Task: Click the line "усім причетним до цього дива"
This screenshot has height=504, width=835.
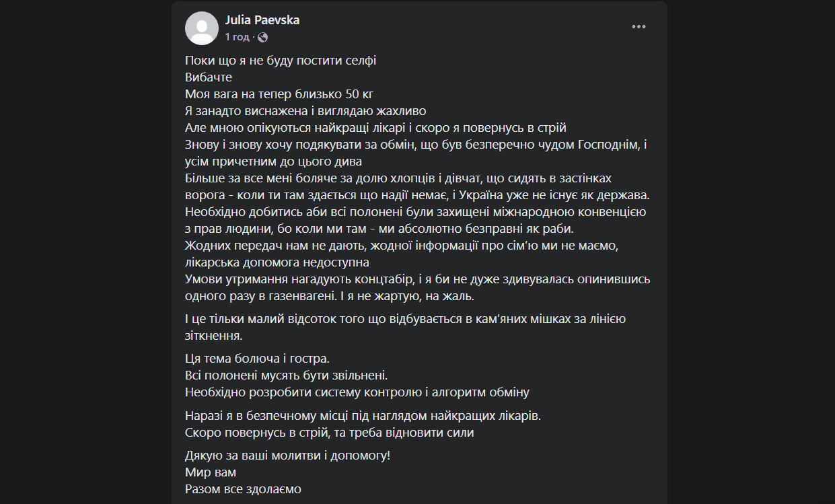Action: [273, 161]
